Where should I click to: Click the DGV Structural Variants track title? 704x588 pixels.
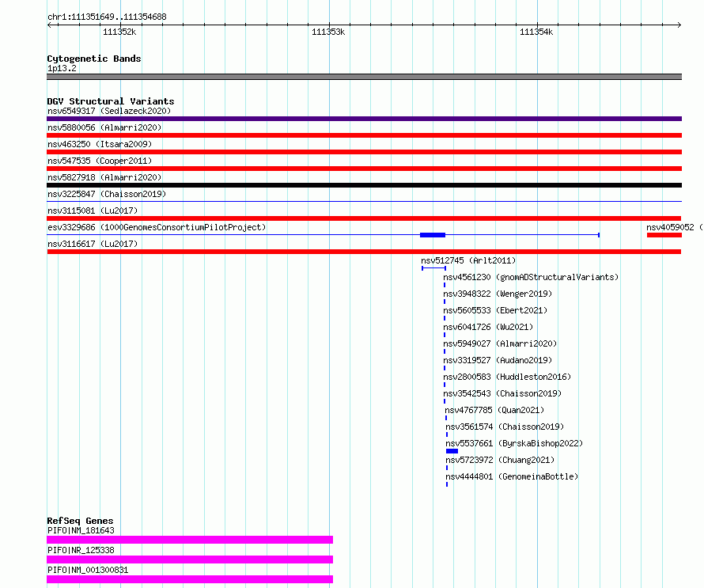[111, 101]
